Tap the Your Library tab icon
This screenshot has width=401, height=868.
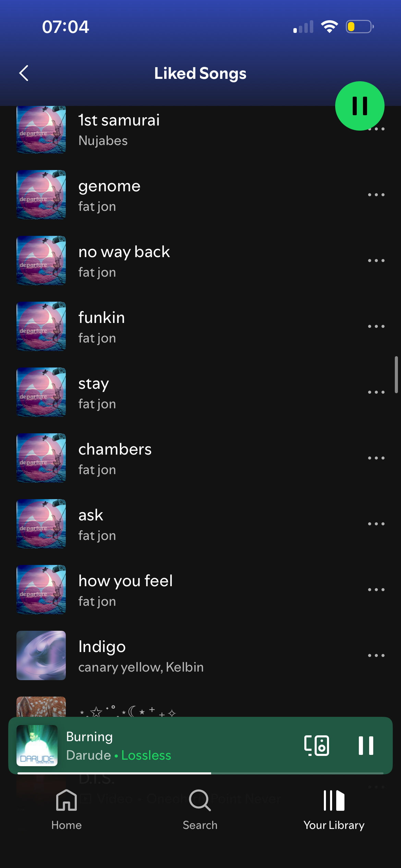click(x=334, y=800)
